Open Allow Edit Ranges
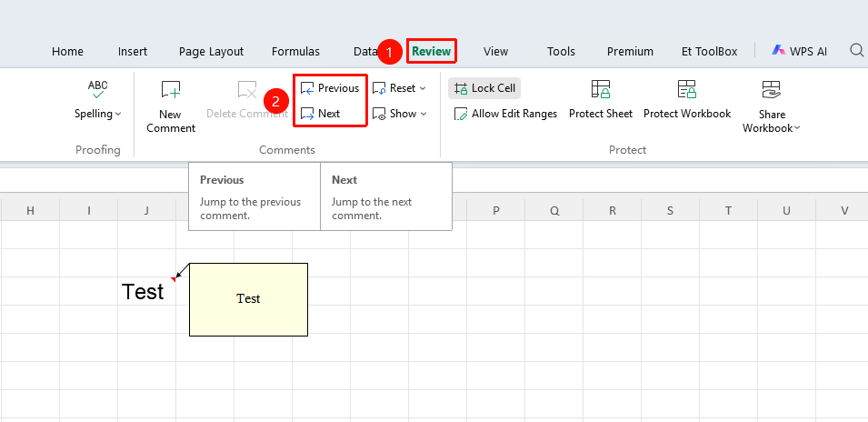This screenshot has width=868, height=422. (x=505, y=114)
